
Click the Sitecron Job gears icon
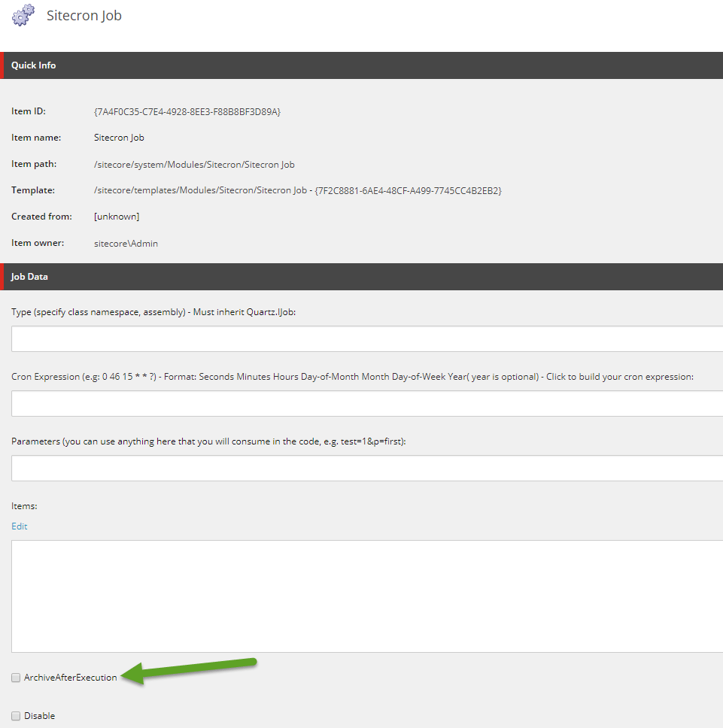point(23,15)
